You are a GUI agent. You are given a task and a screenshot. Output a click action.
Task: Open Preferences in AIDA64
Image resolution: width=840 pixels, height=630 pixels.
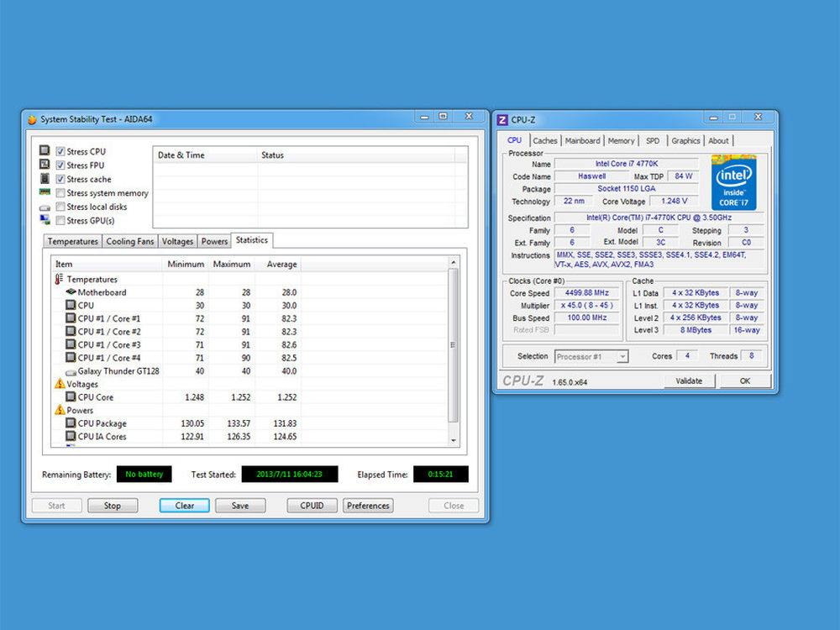[x=368, y=506]
